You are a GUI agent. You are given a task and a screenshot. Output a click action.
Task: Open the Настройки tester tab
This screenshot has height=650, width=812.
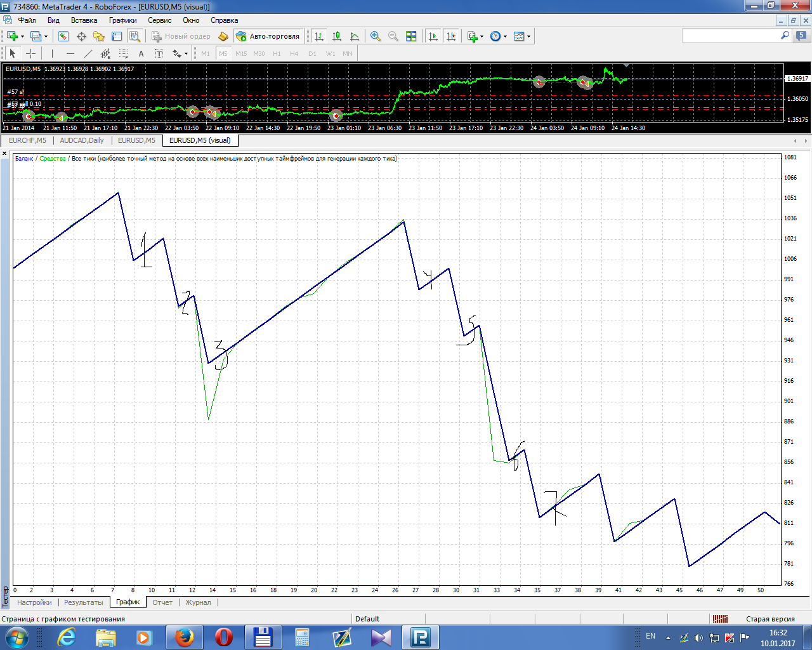(34, 602)
